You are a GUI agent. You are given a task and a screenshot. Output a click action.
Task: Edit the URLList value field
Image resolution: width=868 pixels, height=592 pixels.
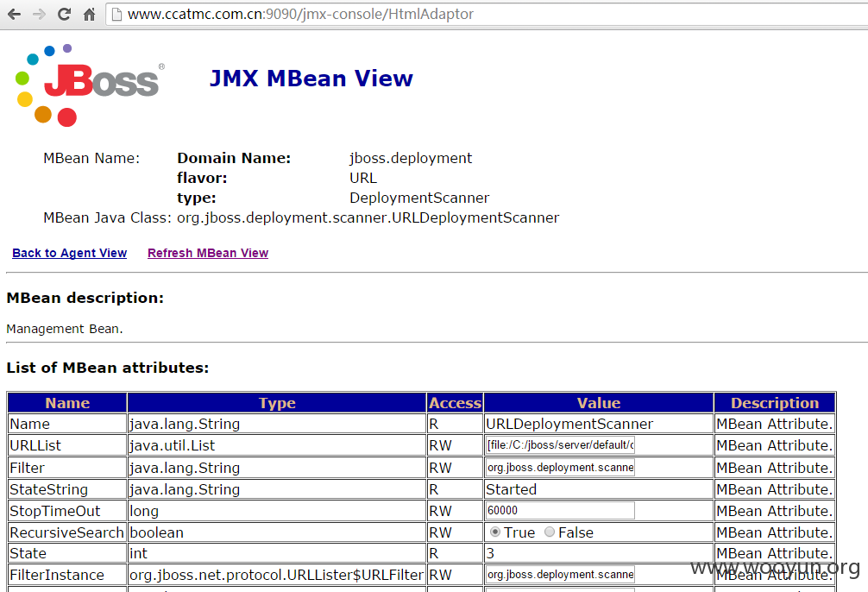[x=560, y=444]
